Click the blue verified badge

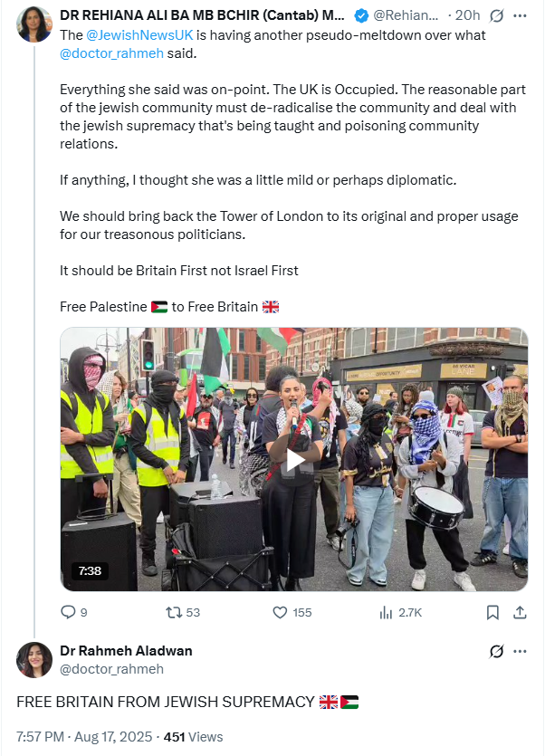click(x=362, y=16)
